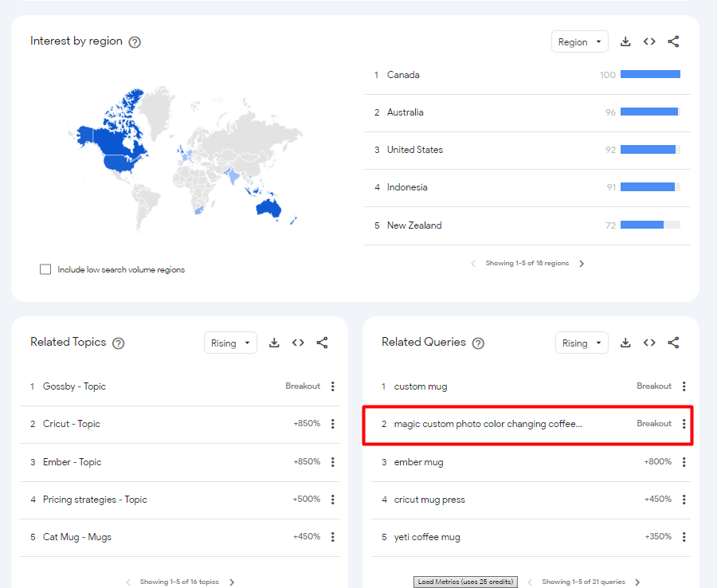
Task: Get embed code for Interest by region
Action: coord(648,41)
